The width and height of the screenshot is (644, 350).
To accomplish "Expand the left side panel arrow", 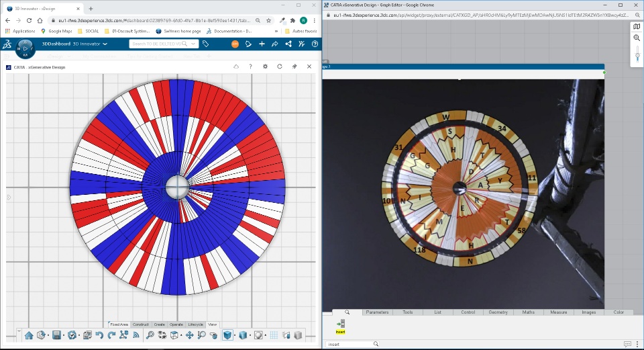I will click(9, 198).
